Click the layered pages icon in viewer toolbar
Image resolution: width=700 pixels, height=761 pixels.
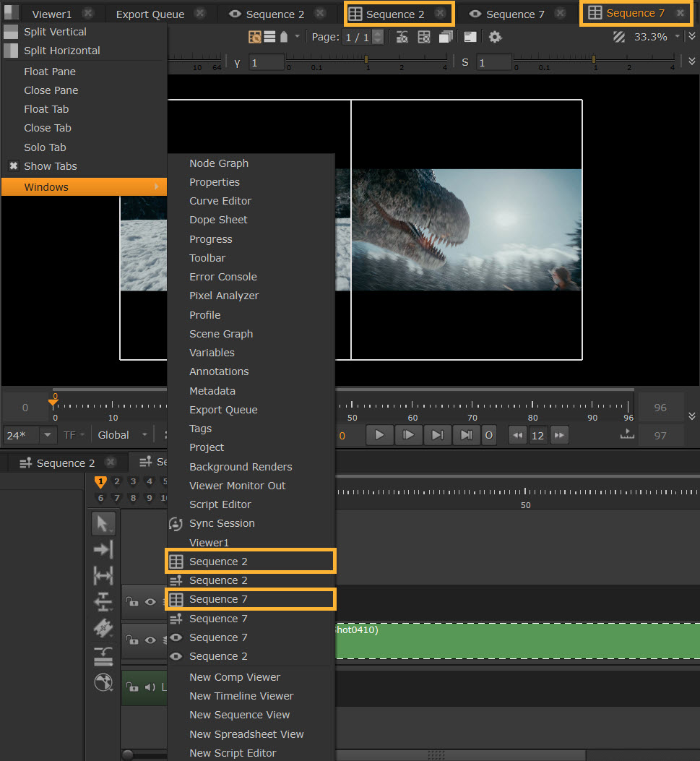coord(445,37)
